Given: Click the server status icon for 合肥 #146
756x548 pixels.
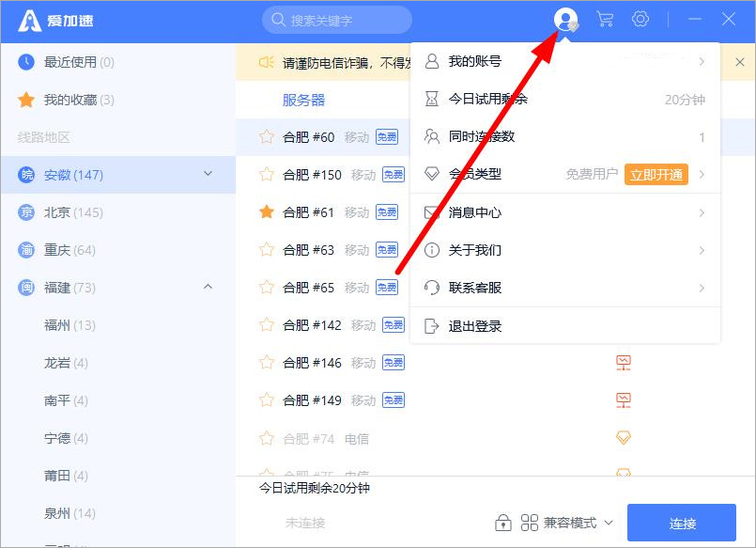Looking at the screenshot, I should tap(624, 363).
